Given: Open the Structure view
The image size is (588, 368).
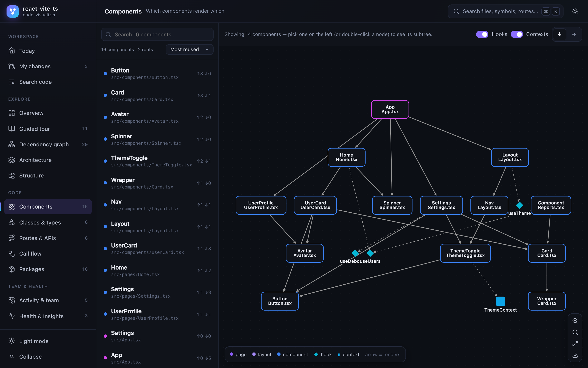Looking at the screenshot, I should [48, 175].
